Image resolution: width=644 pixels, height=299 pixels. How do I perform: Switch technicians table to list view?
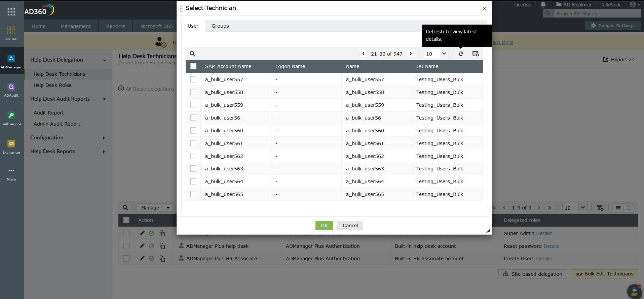pos(618,208)
